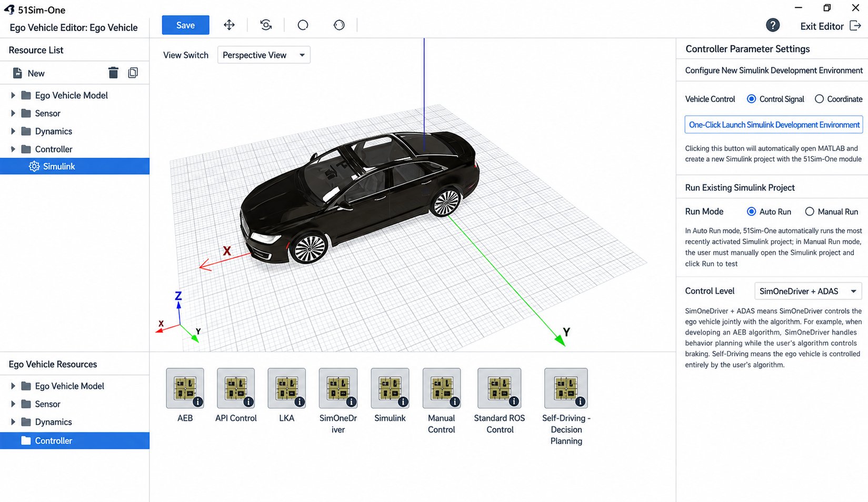Click info badge on LKA
The width and height of the screenshot is (868, 502).
point(300,402)
